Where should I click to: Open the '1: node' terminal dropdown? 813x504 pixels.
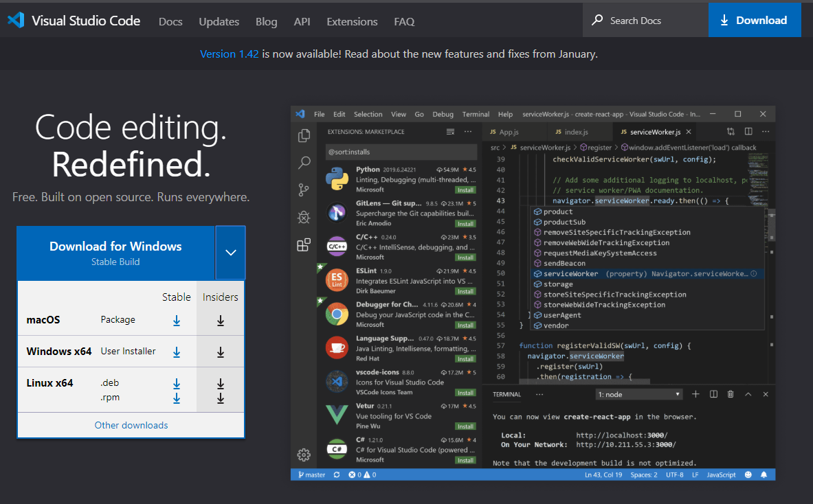(x=639, y=394)
